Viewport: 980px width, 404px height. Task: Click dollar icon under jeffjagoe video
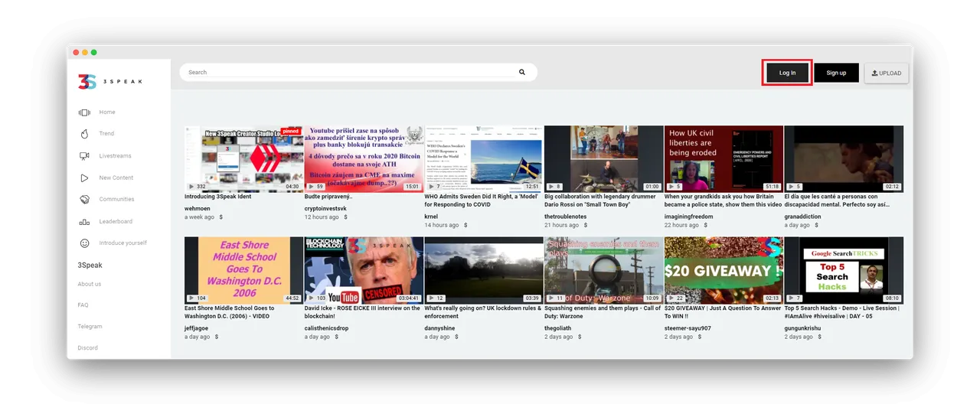click(x=217, y=337)
